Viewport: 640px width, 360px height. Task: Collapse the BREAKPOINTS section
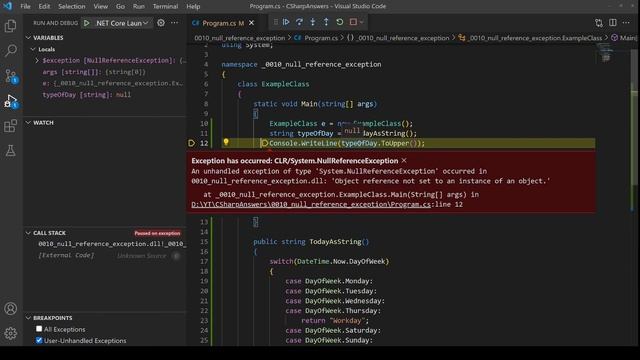pos(28,318)
